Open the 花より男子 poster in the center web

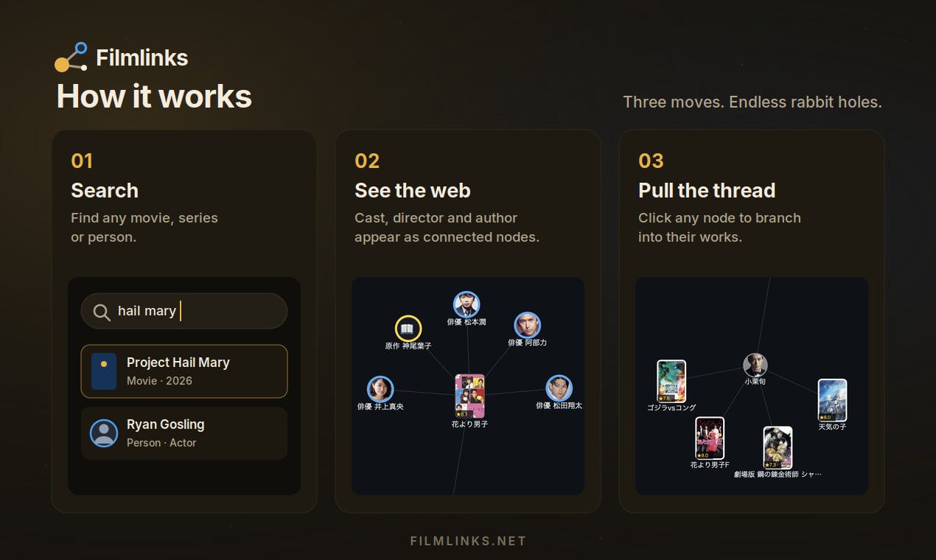pyautogui.click(x=470, y=396)
